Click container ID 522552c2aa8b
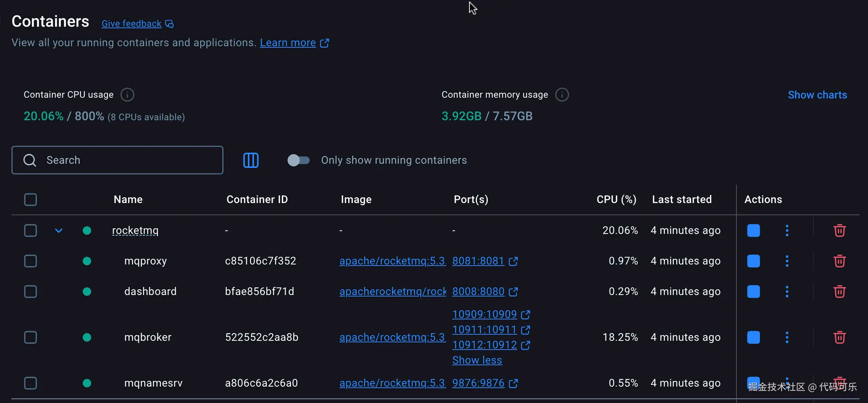 [262, 337]
